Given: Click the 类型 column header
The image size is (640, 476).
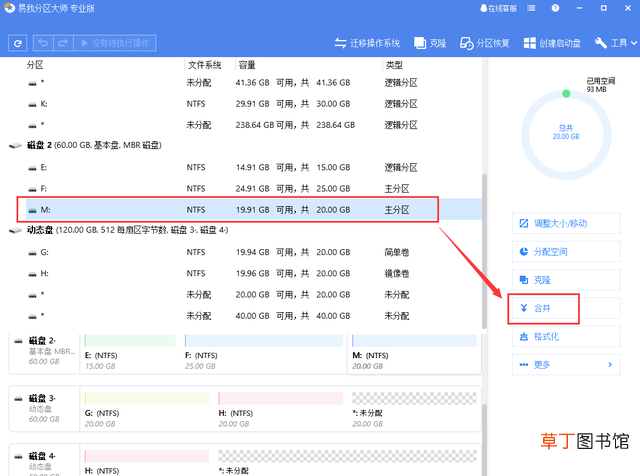Looking at the screenshot, I should click(x=394, y=65).
